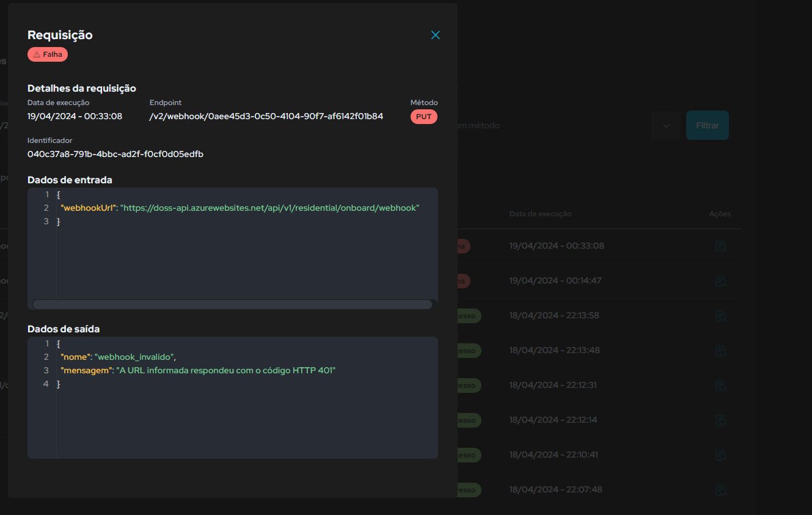Click the horizontal scrollbar in Dados de entrada
Viewport: 812px width, 515px height.
click(232, 304)
